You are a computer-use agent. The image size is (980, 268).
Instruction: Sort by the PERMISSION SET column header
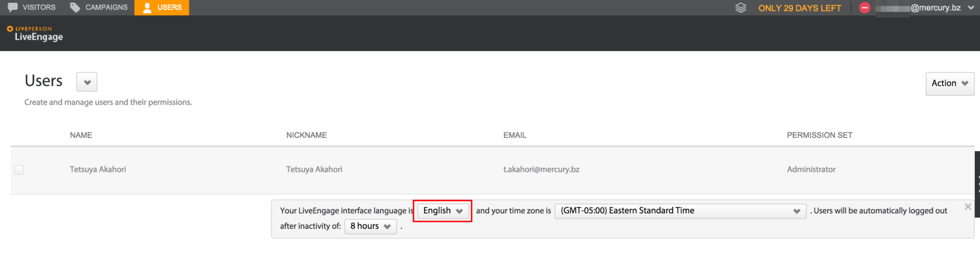pos(819,135)
